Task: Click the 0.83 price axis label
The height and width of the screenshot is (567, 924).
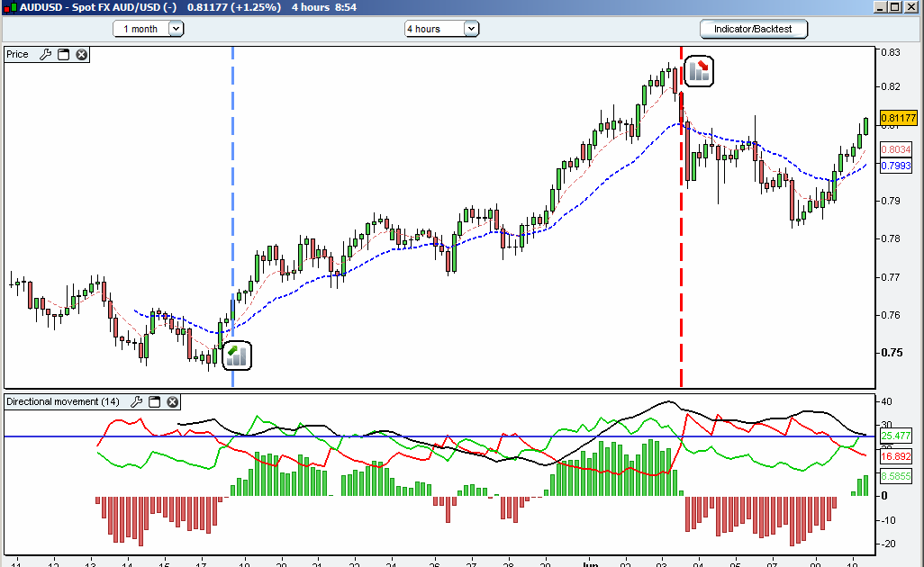Action: 891,52
